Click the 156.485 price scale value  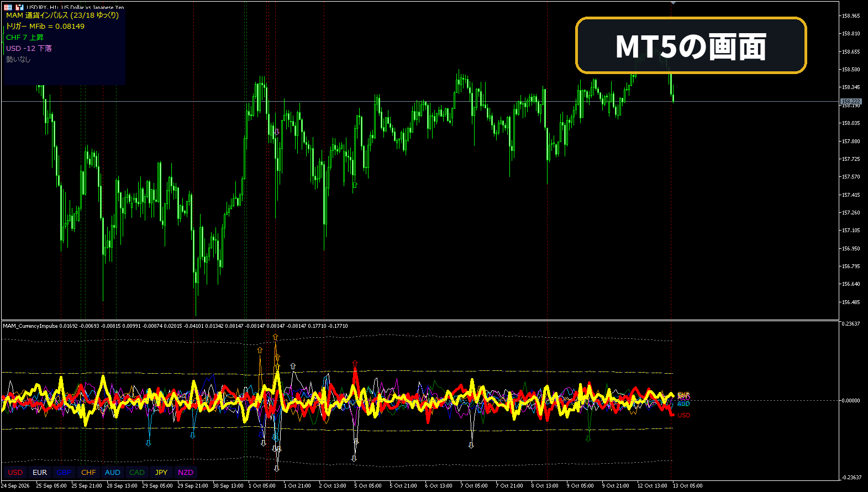click(851, 302)
